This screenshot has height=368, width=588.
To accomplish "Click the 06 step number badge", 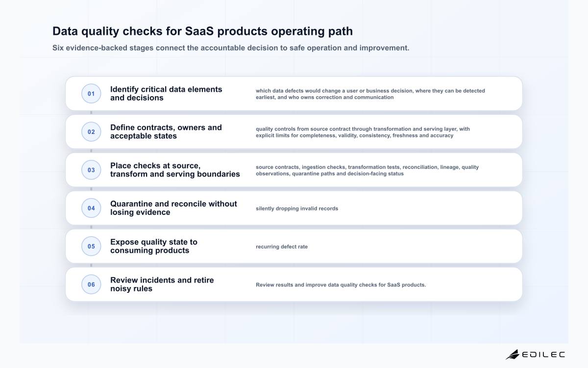I will click(x=91, y=285).
